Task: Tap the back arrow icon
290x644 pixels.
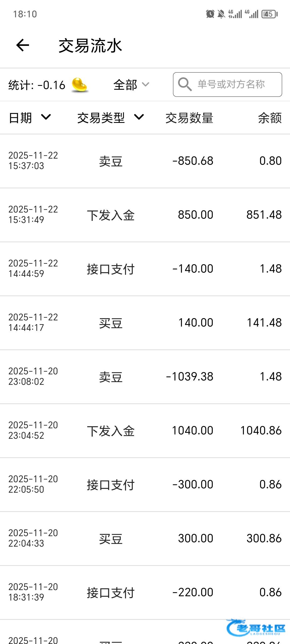Action: pos(23,45)
